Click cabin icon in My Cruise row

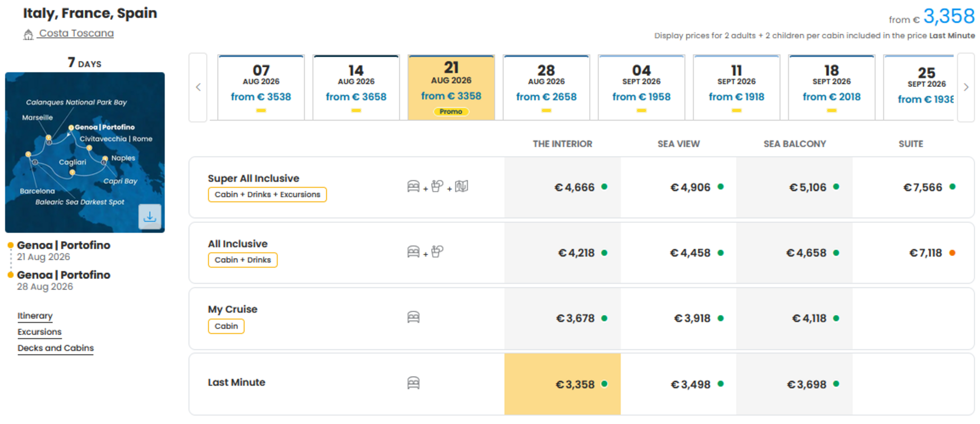point(413,317)
